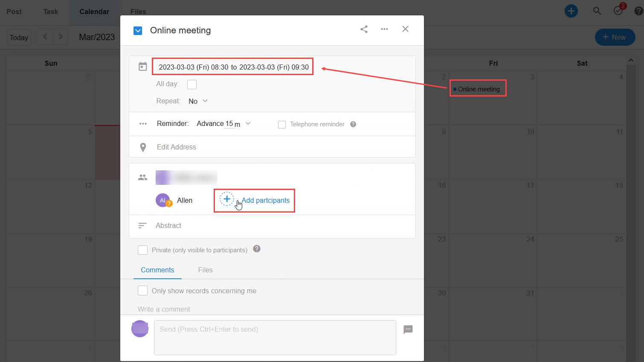Toggle the blue checkbox beside Online meeting title

coord(138,30)
